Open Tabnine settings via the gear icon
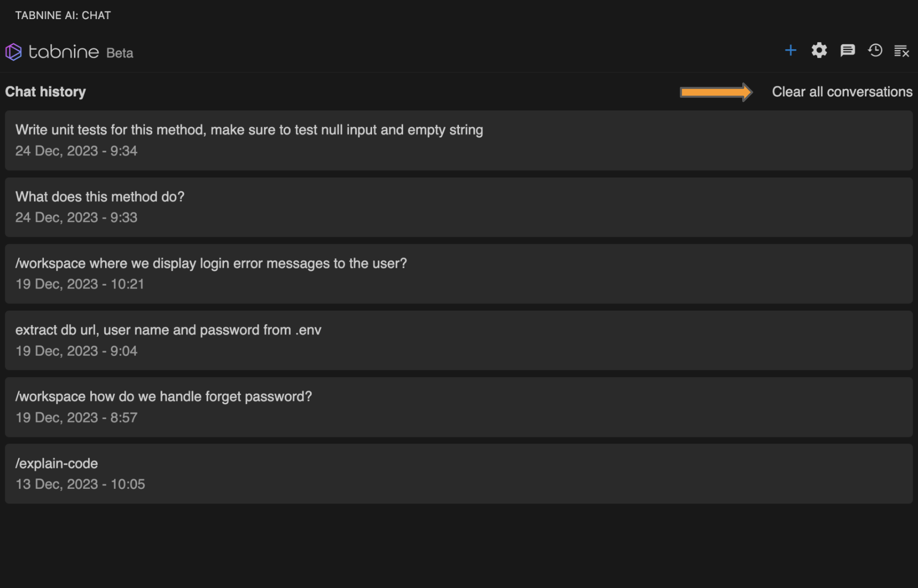The height and width of the screenshot is (588, 918). point(819,51)
